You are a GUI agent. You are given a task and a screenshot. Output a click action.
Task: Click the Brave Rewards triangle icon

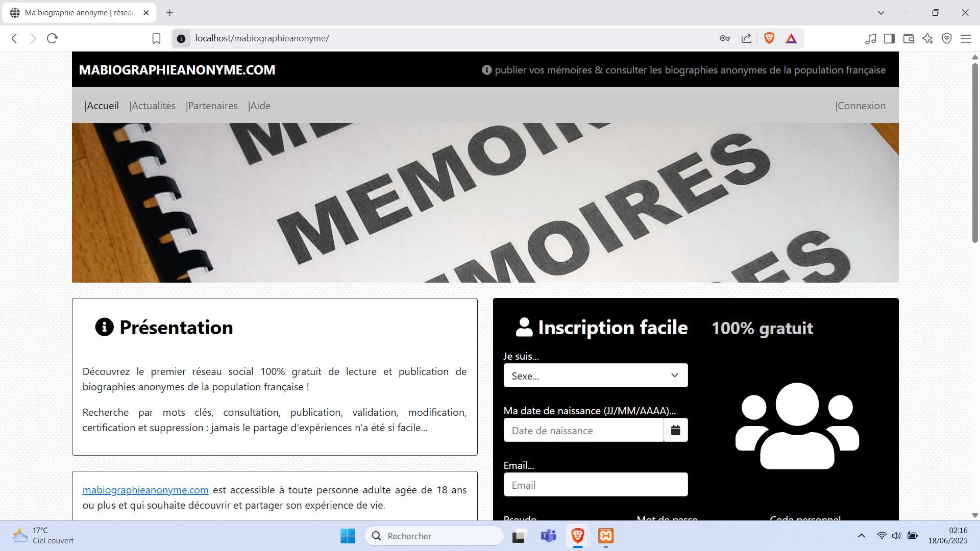pos(791,38)
